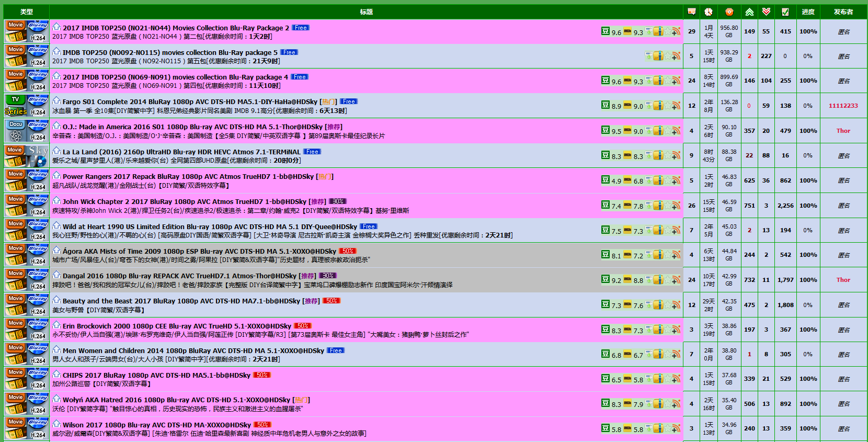Bookmark Power Rangers 2017 with star icon
The height and width of the screenshot is (442, 868).
(668, 180)
